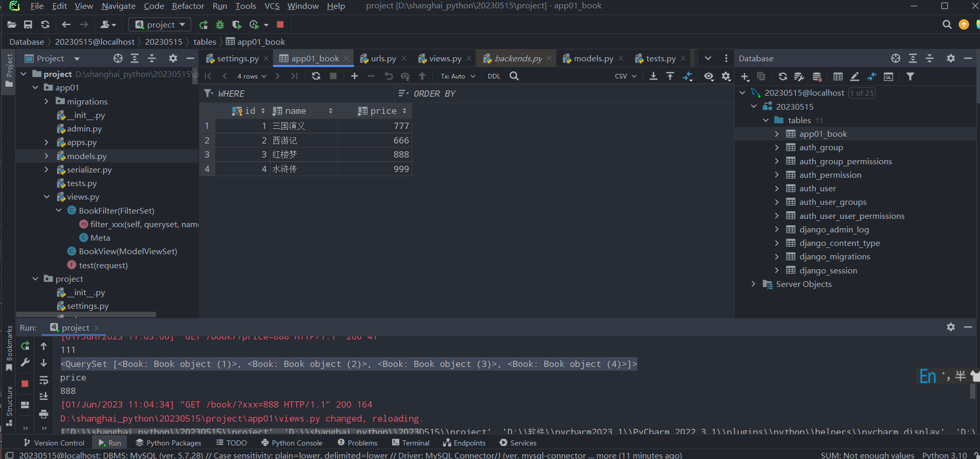980x459 pixels.
Task: Click Python 3.10 interpreter in status bar
Action: click(x=944, y=455)
